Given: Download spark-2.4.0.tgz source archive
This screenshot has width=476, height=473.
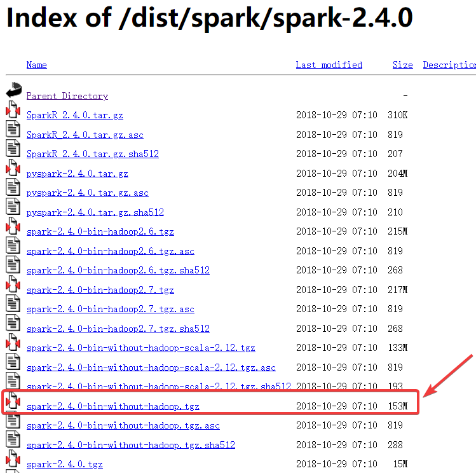Looking at the screenshot, I should click(x=65, y=465).
